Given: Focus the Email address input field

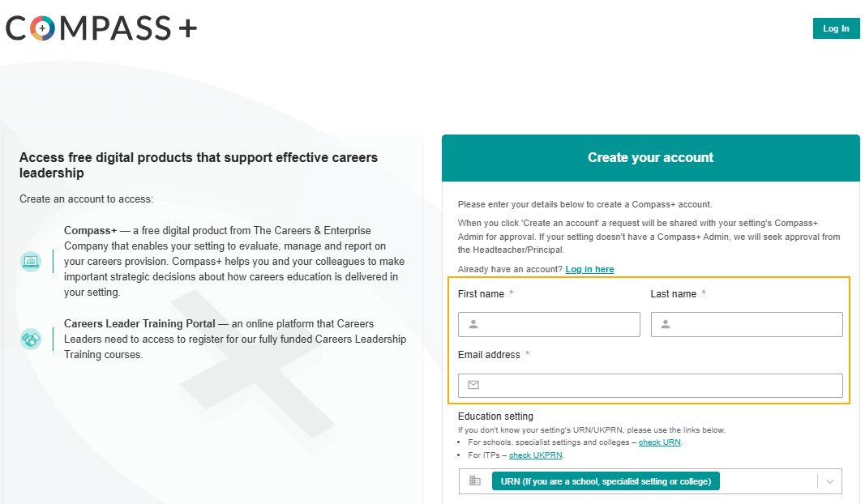Looking at the screenshot, I should click(650, 386).
